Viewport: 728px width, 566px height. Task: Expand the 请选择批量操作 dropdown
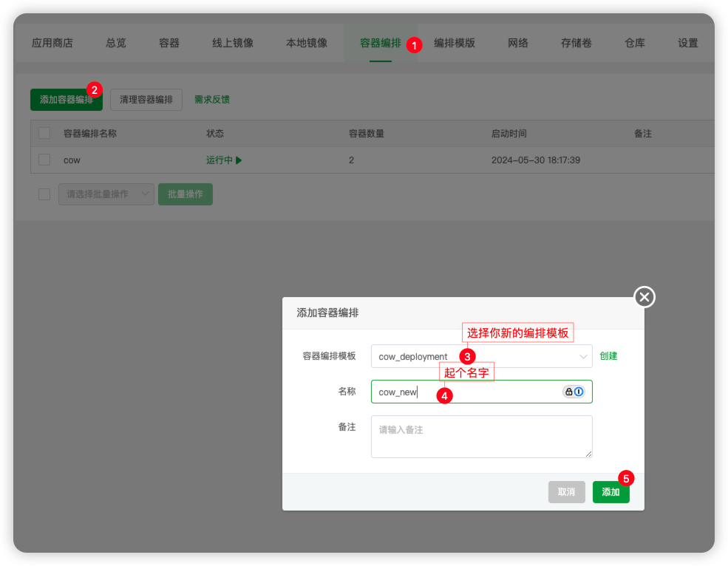(x=106, y=194)
